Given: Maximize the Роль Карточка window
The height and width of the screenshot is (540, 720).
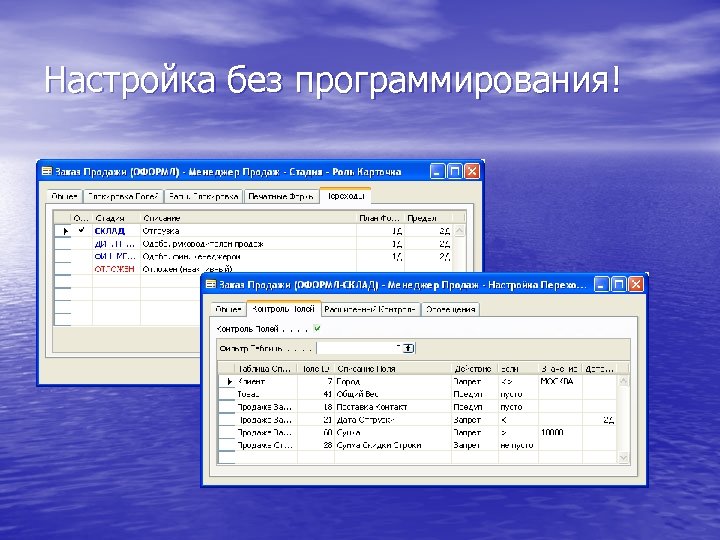Looking at the screenshot, I should (x=454, y=171).
